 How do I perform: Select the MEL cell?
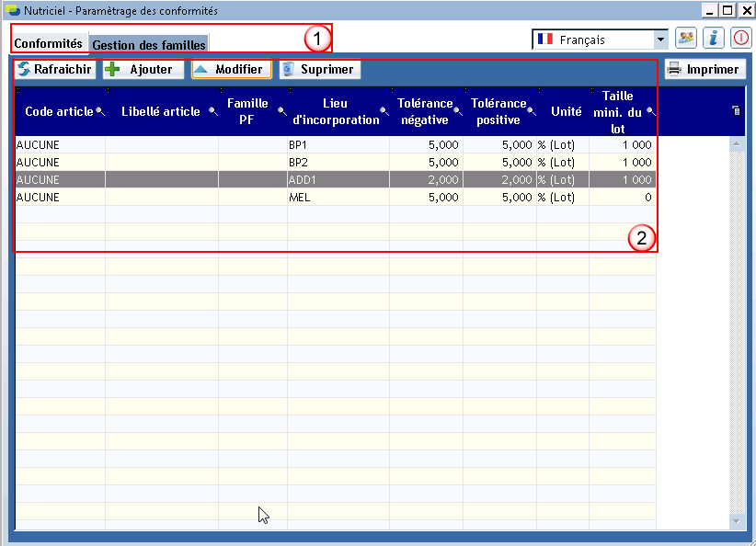click(x=338, y=197)
